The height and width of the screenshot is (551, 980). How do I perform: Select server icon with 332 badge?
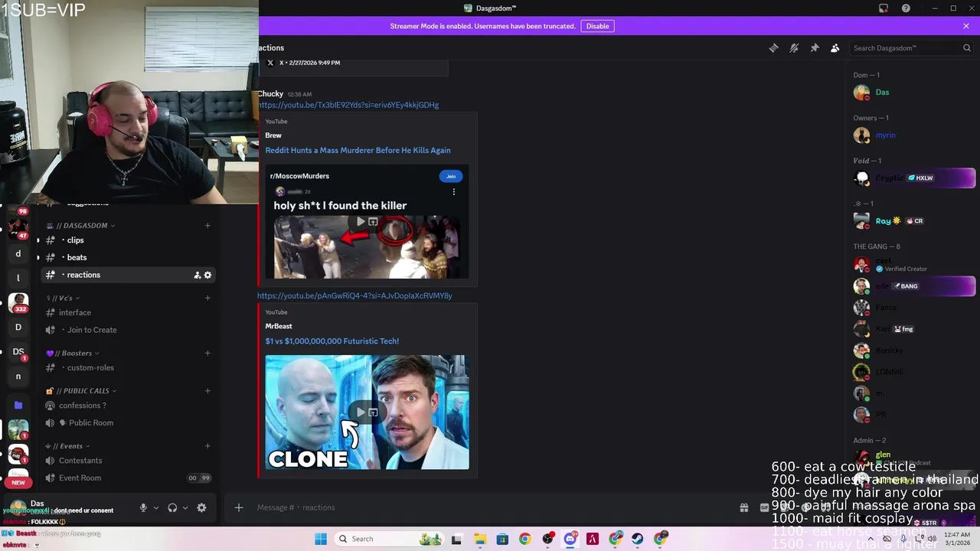[x=18, y=303]
